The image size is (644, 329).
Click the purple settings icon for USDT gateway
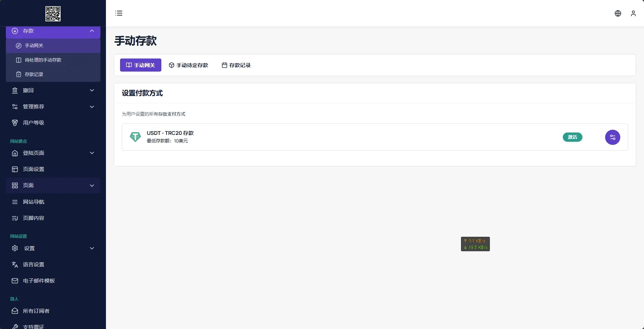[x=612, y=137]
